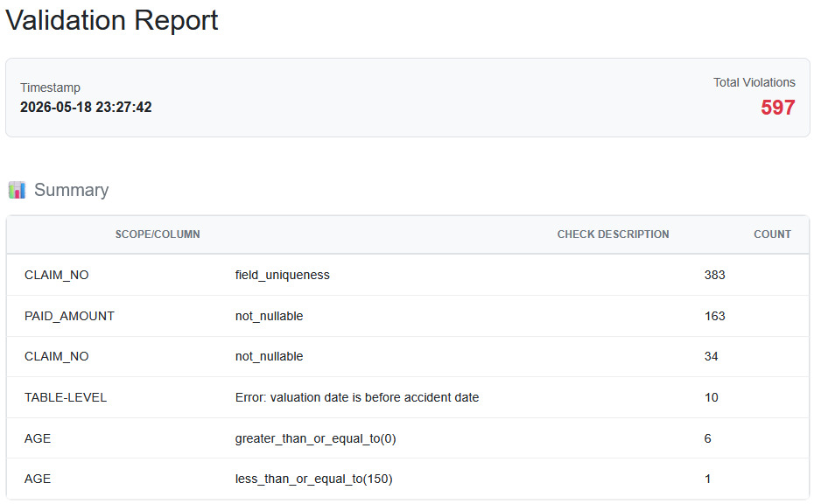The width and height of the screenshot is (814, 504).
Task: Select the red total violations number 597
Action: [777, 108]
